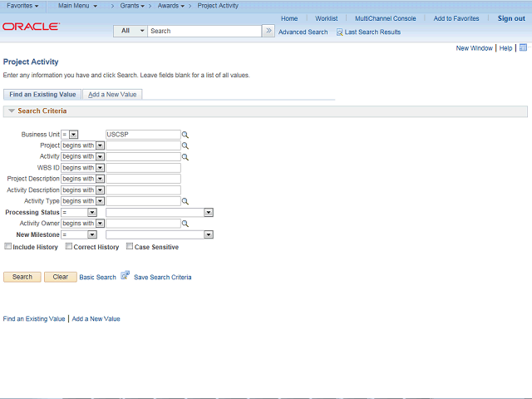Open the Advanced Search link
This screenshot has height=399, width=532.
tap(303, 32)
